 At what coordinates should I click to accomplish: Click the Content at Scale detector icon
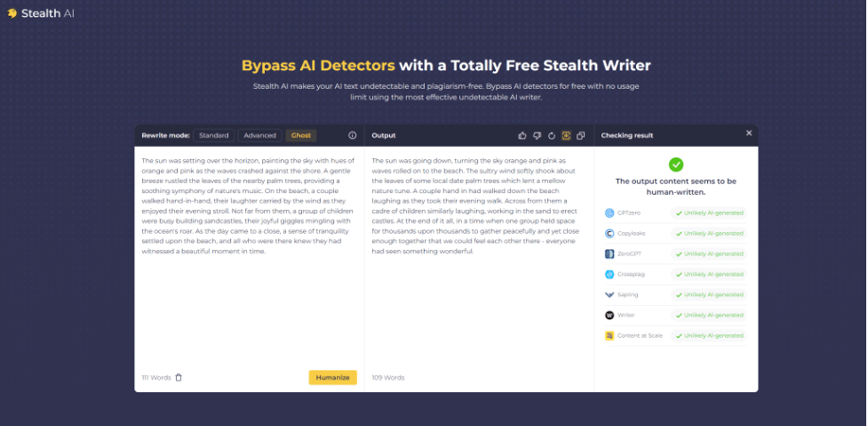(x=609, y=335)
